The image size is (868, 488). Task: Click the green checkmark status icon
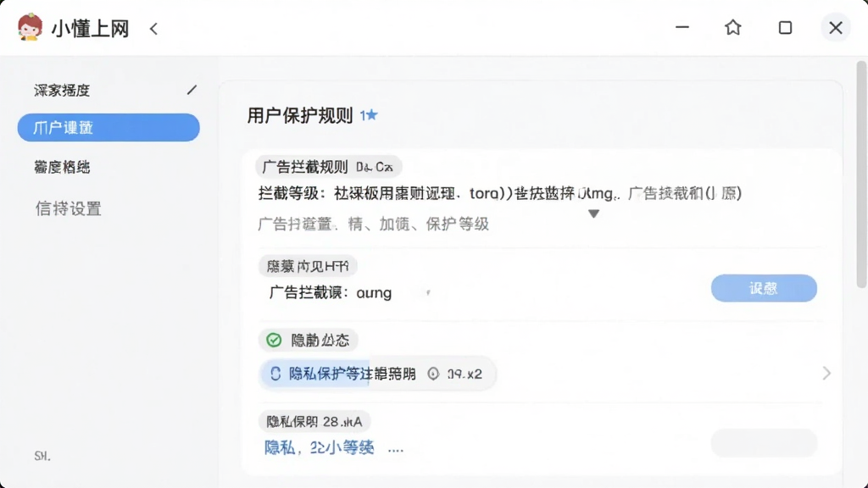(274, 340)
